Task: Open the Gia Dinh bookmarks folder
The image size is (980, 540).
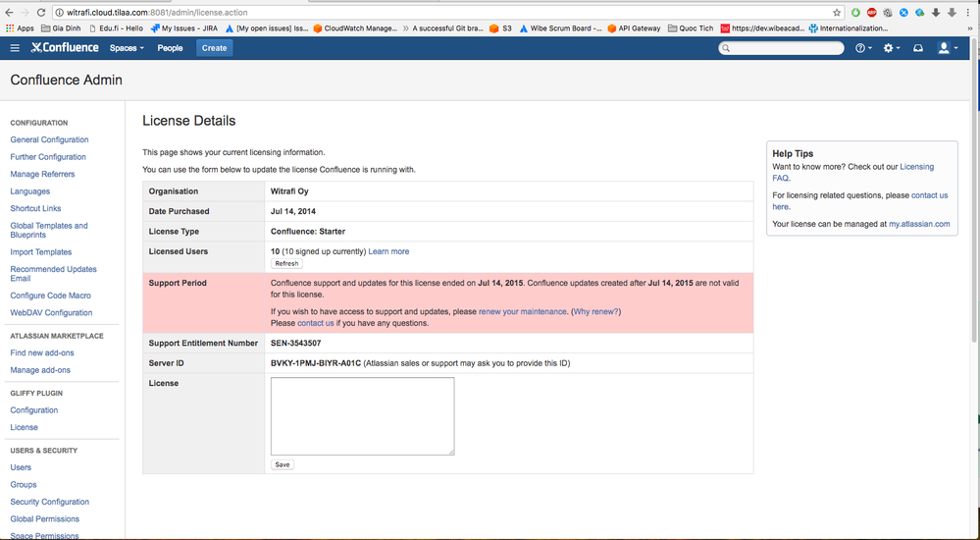Action: [61, 28]
